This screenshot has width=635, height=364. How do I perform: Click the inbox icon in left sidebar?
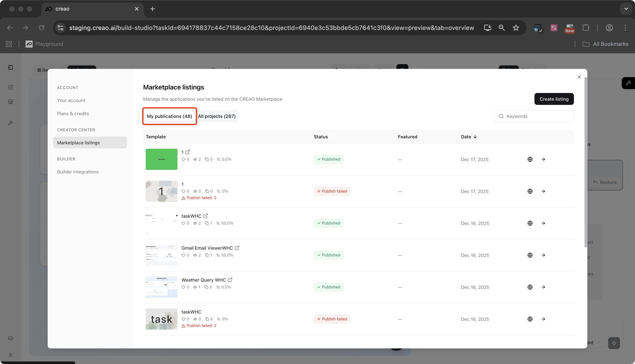click(11, 338)
